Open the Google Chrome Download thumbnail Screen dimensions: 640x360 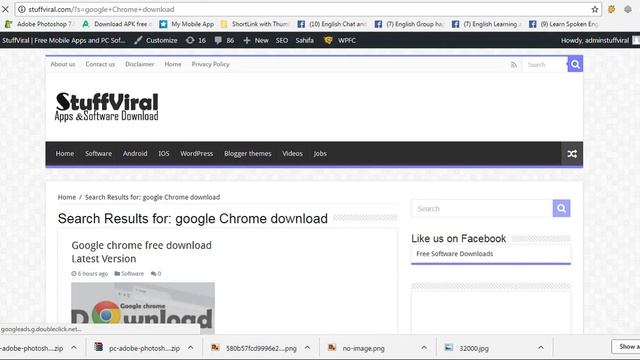click(x=143, y=308)
